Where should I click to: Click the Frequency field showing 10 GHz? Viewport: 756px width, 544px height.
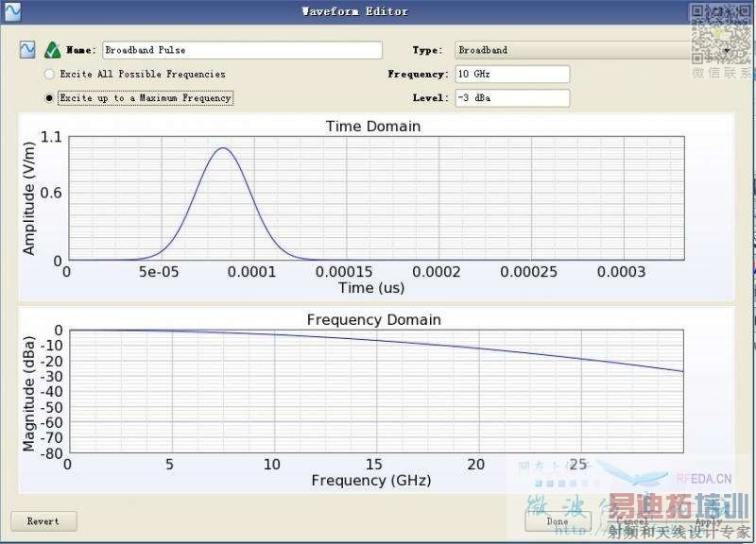(512, 75)
